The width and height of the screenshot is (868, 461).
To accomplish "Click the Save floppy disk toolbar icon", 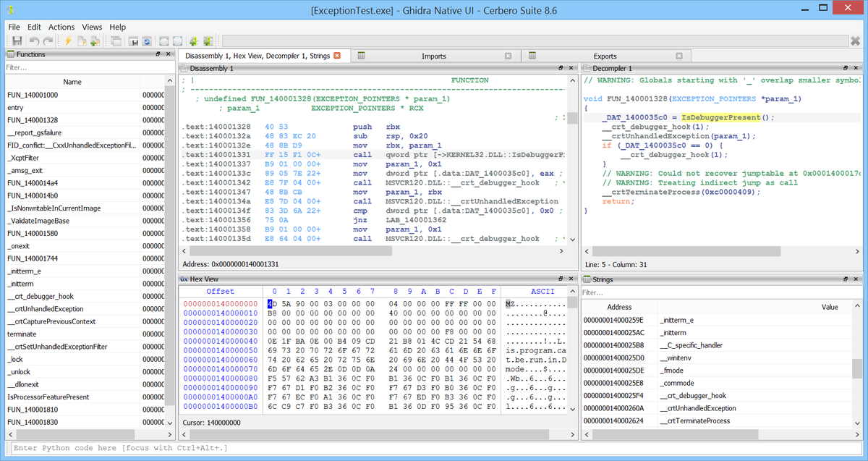I will (17, 41).
